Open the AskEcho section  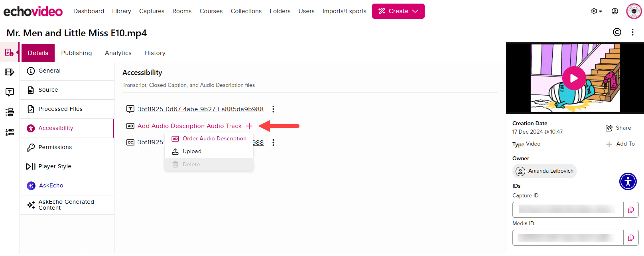click(67, 186)
